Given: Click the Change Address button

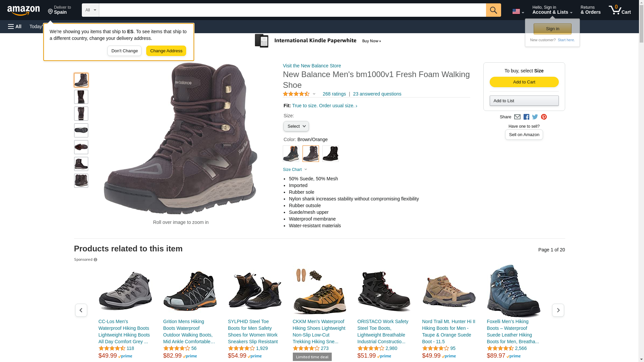Looking at the screenshot, I should tap(166, 51).
